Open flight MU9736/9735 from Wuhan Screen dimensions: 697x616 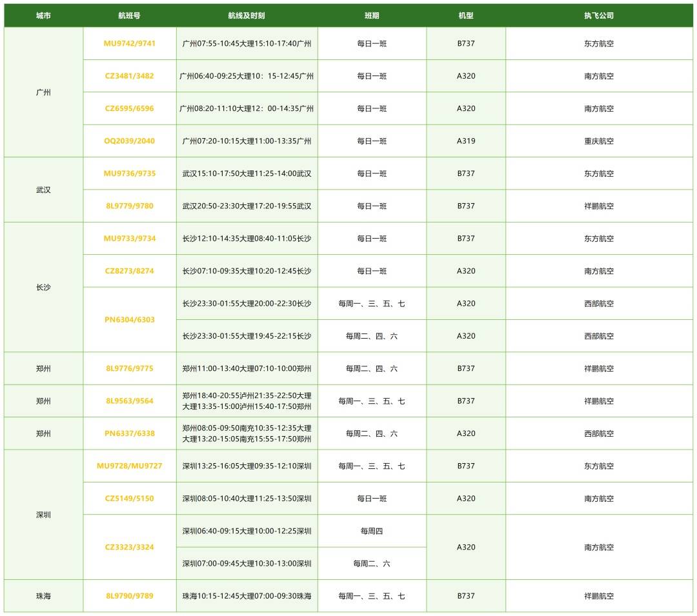[130, 174]
